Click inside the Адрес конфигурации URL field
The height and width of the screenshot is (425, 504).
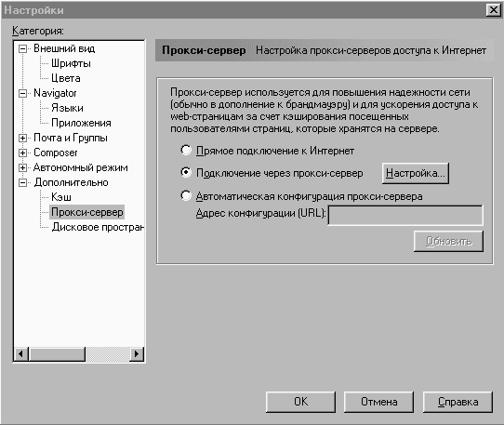coord(405,216)
